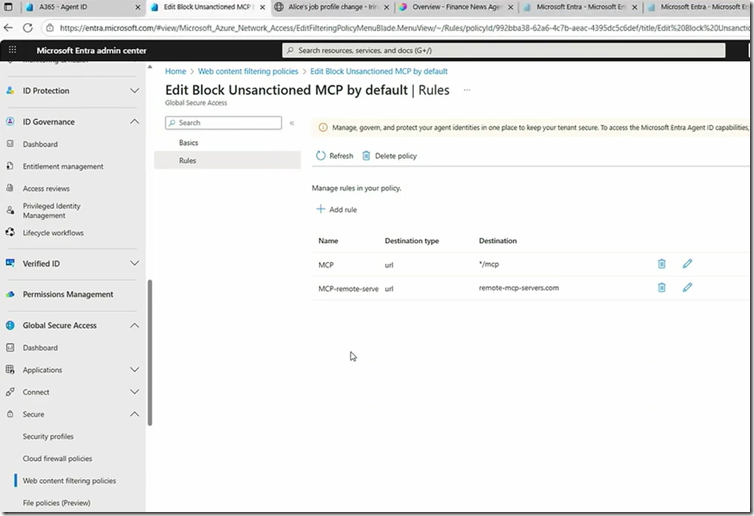Delete the MCP rule with trash icon
This screenshot has width=754, height=516.
662,264
